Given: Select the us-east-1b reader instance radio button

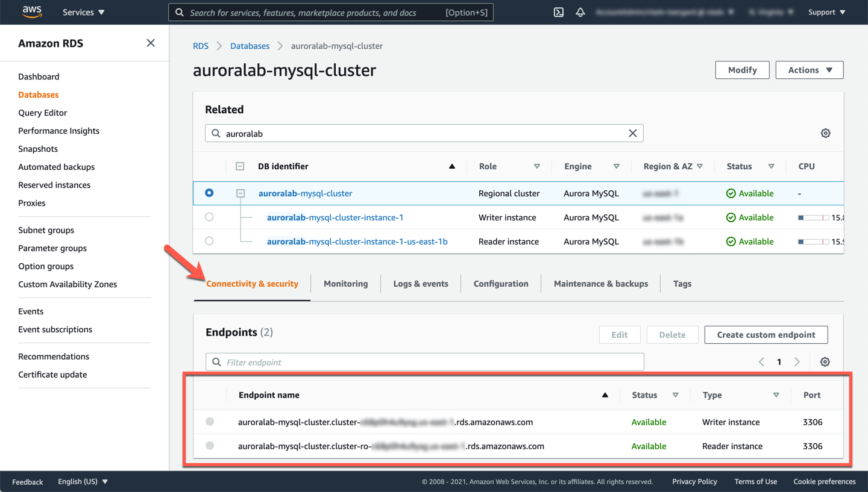Looking at the screenshot, I should point(209,241).
